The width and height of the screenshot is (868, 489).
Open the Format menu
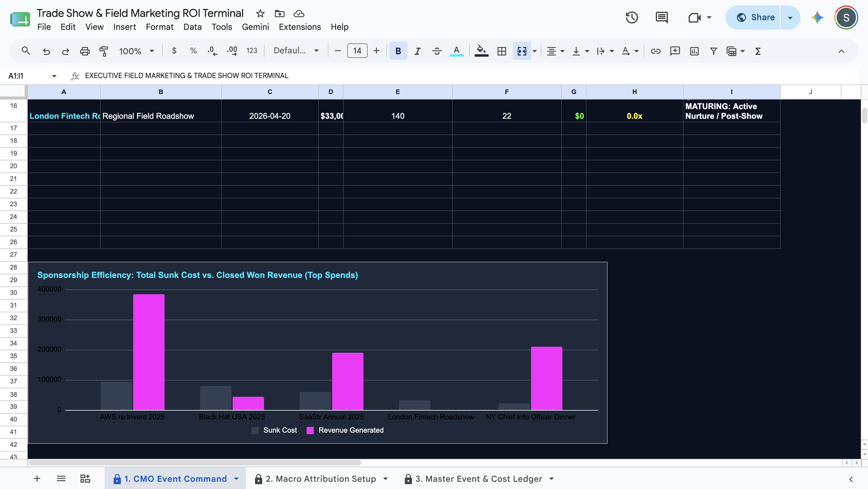pos(159,27)
